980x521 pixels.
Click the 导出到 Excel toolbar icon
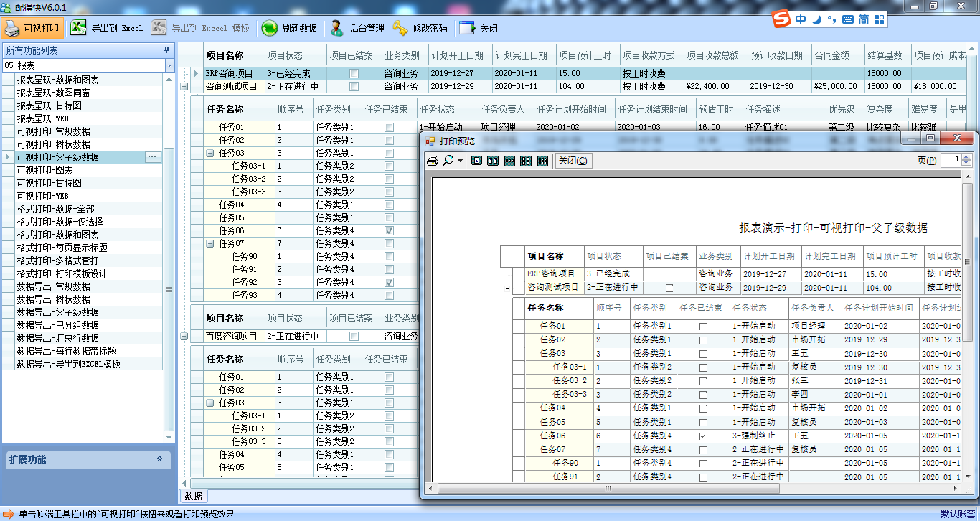click(x=78, y=28)
